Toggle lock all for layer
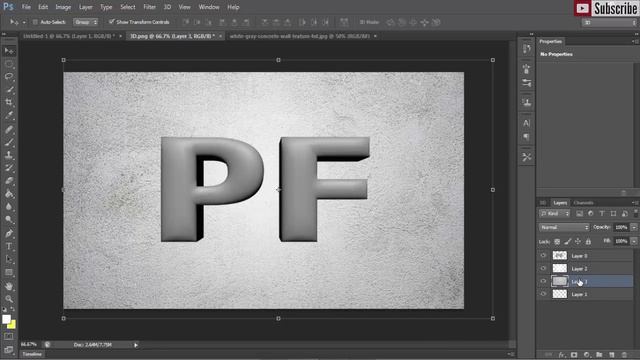The height and width of the screenshot is (360, 640). [x=588, y=242]
